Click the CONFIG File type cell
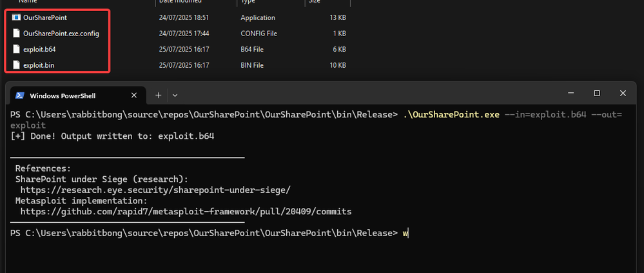The height and width of the screenshot is (273, 644). pyautogui.click(x=259, y=34)
